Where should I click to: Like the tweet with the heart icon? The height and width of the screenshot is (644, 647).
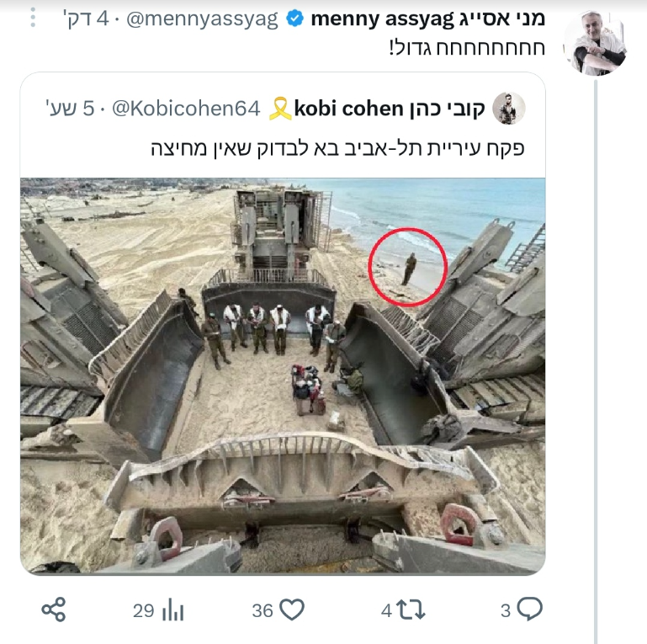click(x=291, y=610)
